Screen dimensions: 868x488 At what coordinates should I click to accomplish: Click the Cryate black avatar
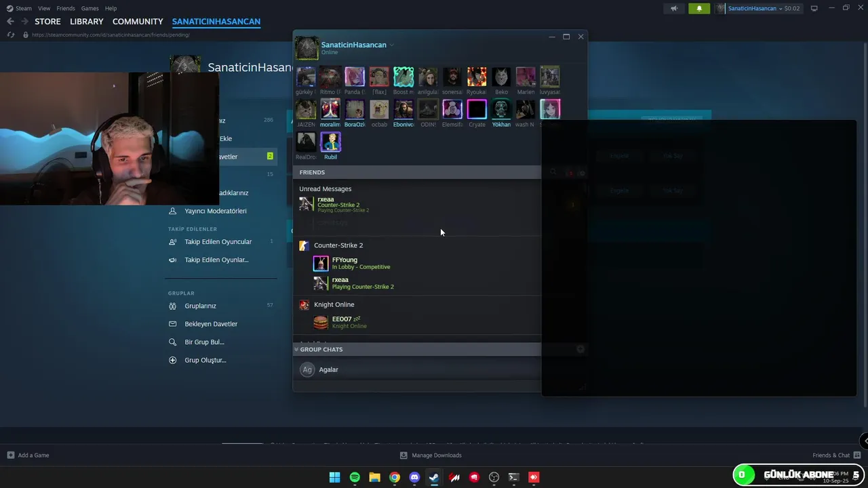coord(477,109)
